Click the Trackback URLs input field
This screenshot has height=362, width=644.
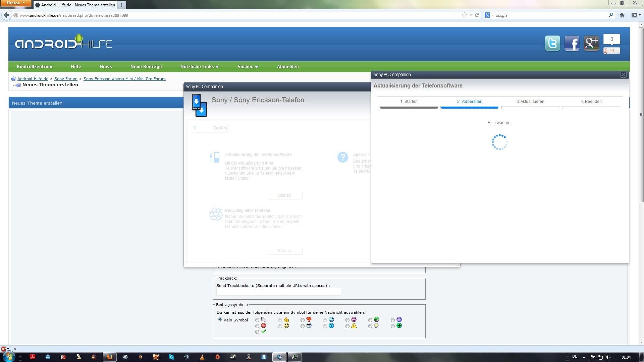pyautogui.click(x=278, y=292)
